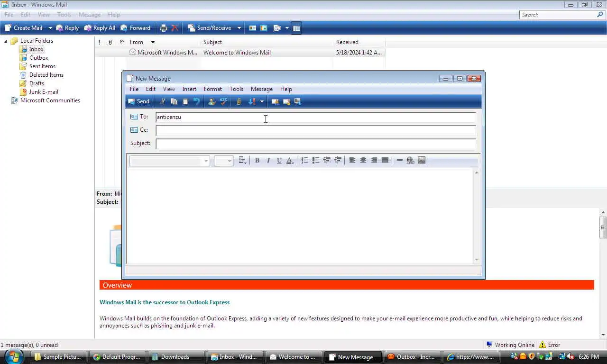Viewport: 607px width, 364px height.
Task: Toggle bulleted list formatting
Action: tap(315, 160)
